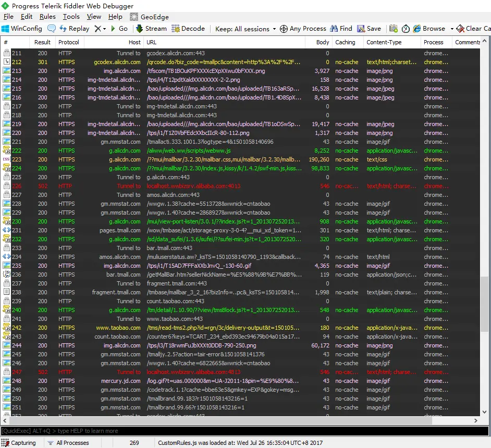Click the camera screenshot icon

point(394,29)
